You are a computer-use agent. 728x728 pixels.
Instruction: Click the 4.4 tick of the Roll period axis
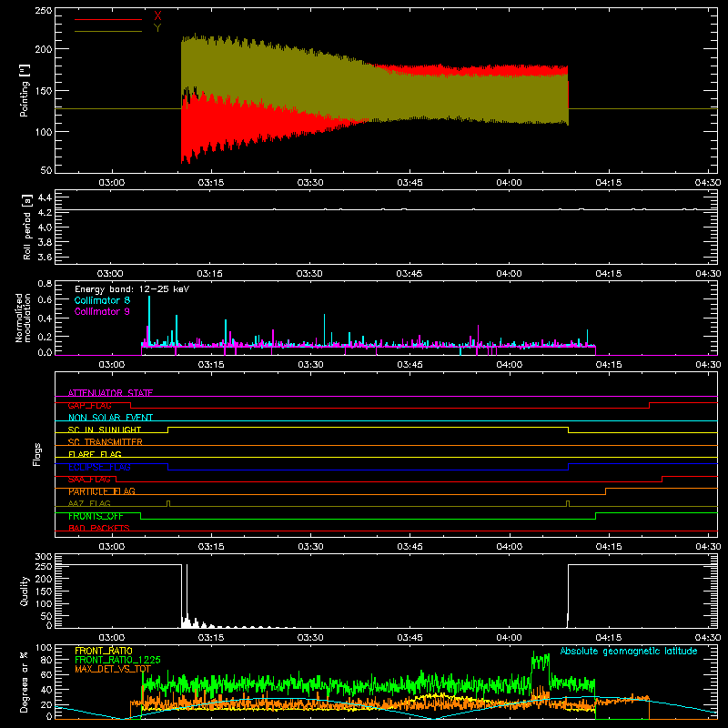[x=45, y=197]
